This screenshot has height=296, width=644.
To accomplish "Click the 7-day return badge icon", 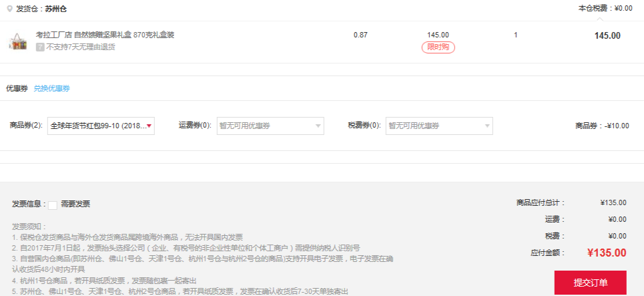I will pyautogui.click(x=40, y=47).
